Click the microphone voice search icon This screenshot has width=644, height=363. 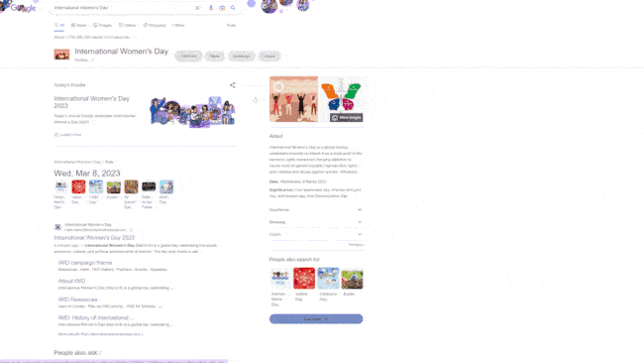tap(211, 8)
